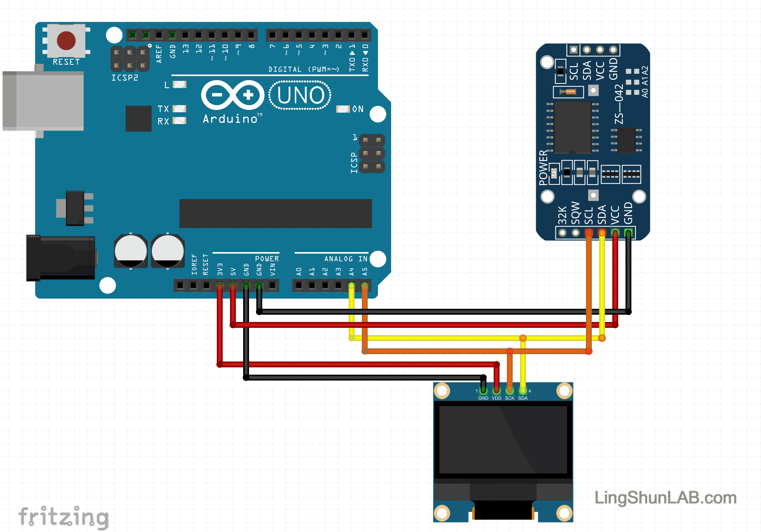Select the long ATmega microcontroller chip
Viewport: 761px width, 532px height.
[x=275, y=213]
